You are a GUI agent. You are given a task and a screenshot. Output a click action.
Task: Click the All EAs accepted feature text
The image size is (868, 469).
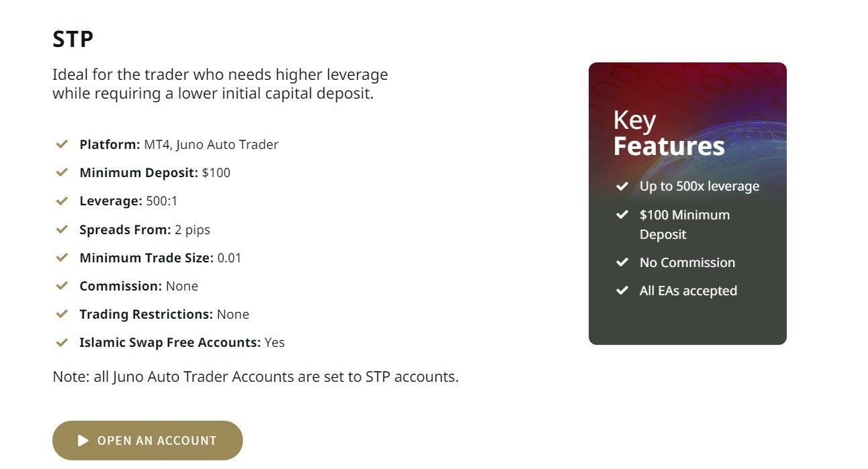[688, 291]
